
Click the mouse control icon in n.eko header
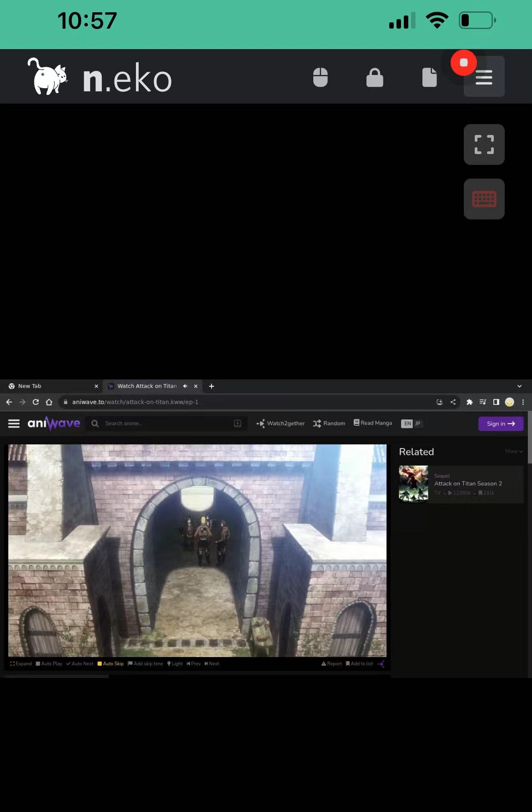[x=320, y=77]
